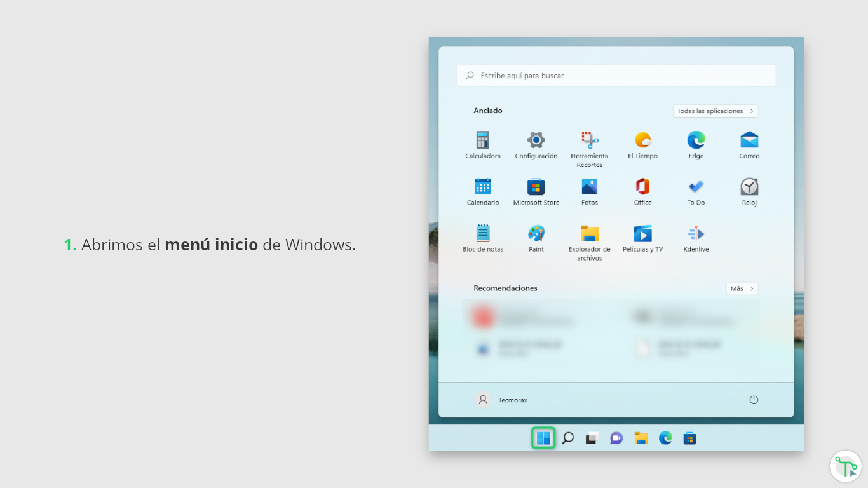Click the power button icon
The height and width of the screenshot is (488, 868).
click(x=754, y=400)
